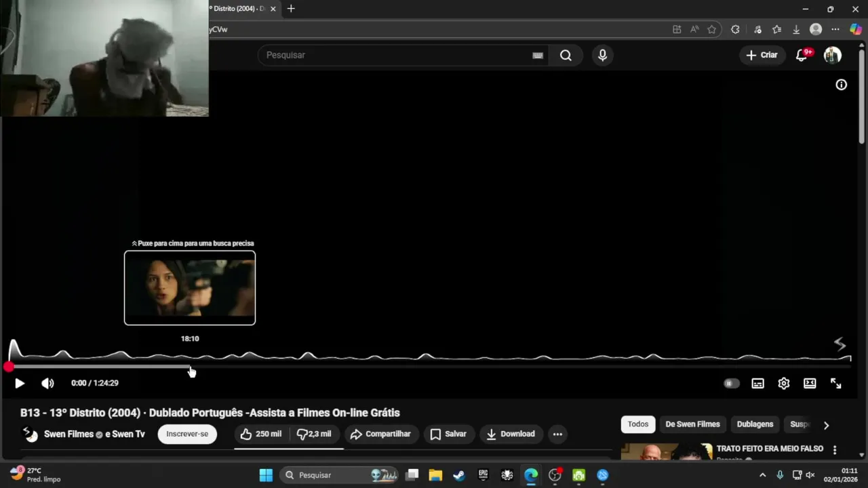The height and width of the screenshot is (488, 868).
Task: Select the Dublagens filter chip
Action: click(755, 424)
